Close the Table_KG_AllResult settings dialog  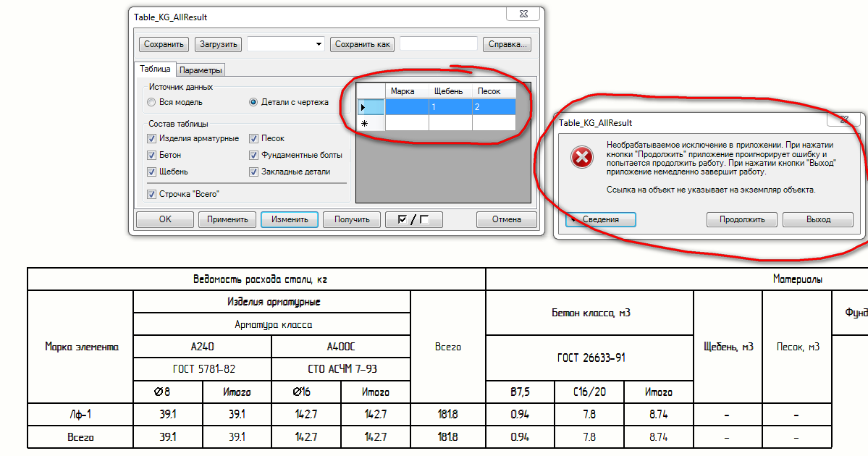click(x=523, y=14)
